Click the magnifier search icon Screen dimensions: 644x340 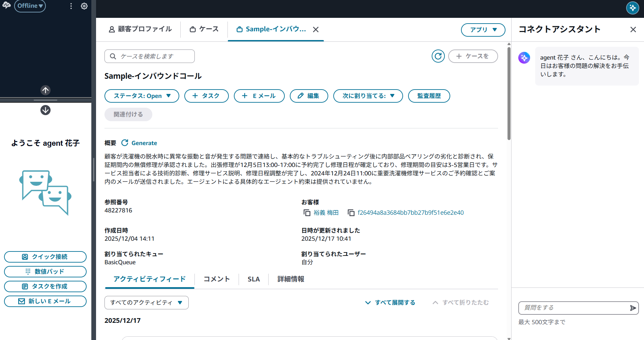113,56
